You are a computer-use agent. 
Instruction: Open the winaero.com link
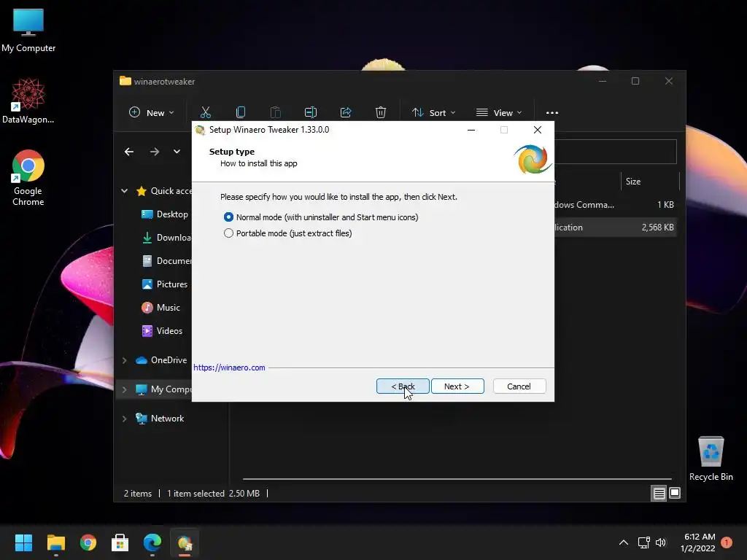[x=229, y=367]
